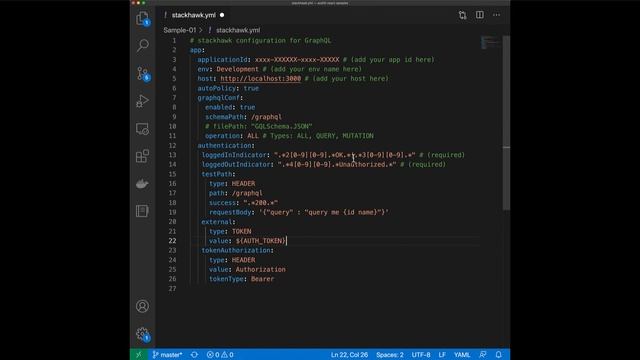Click Sample-01 in the breadcrumb
The width and height of the screenshot is (640, 360).
[180, 30]
